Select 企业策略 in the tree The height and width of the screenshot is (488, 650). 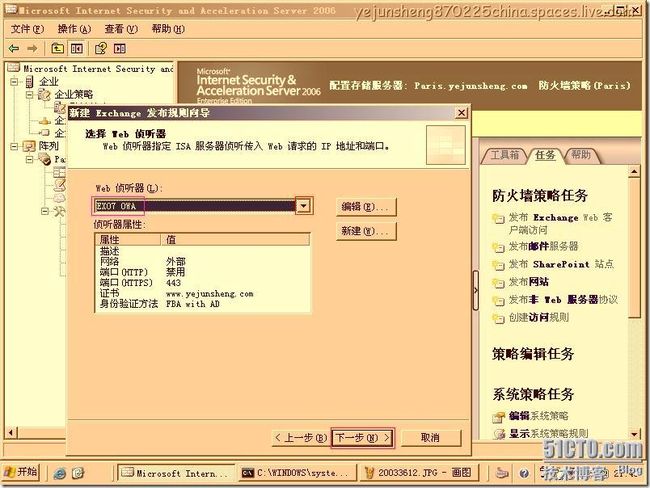[74, 95]
